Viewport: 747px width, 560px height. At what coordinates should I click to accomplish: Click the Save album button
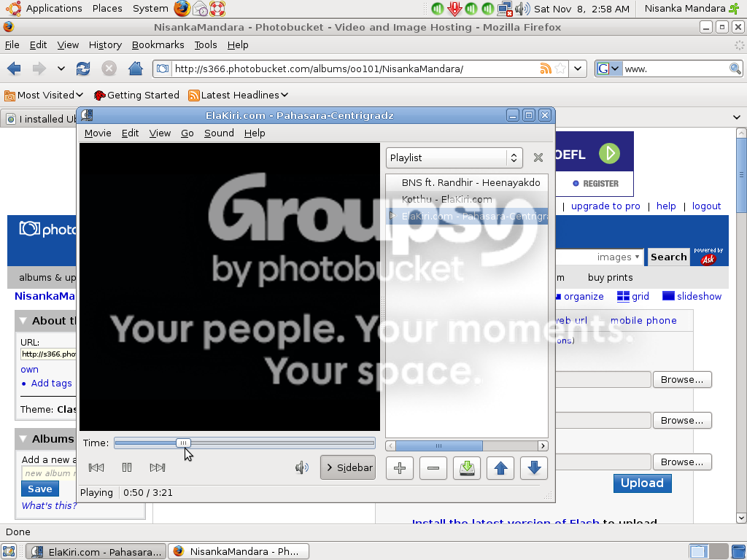click(40, 489)
